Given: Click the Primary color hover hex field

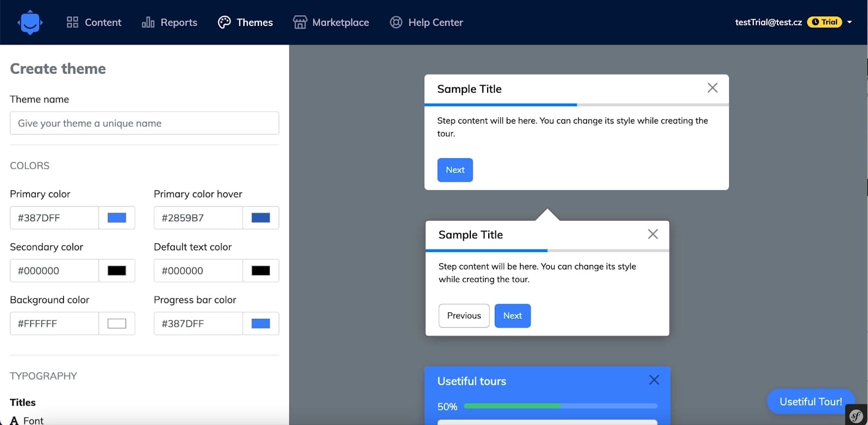Looking at the screenshot, I should (198, 218).
